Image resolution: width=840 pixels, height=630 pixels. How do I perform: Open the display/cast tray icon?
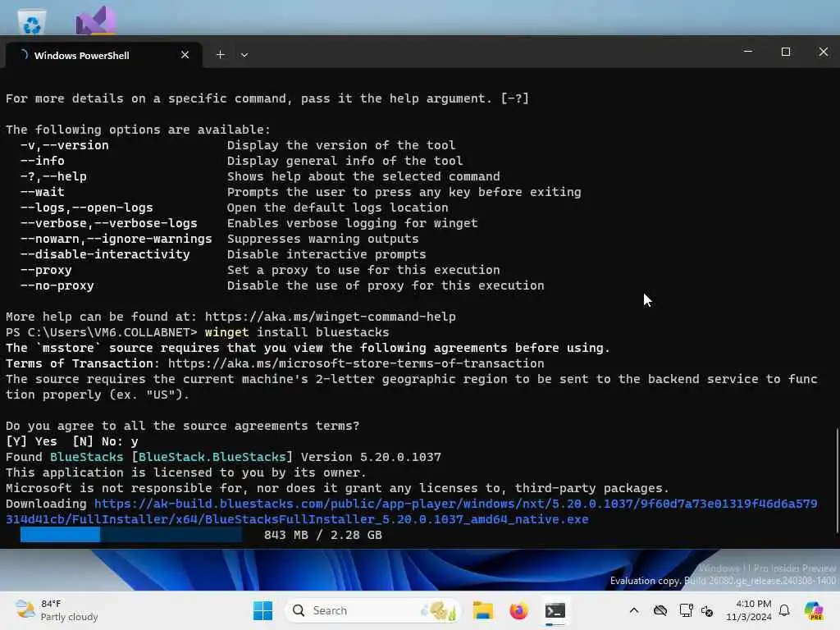click(686, 610)
